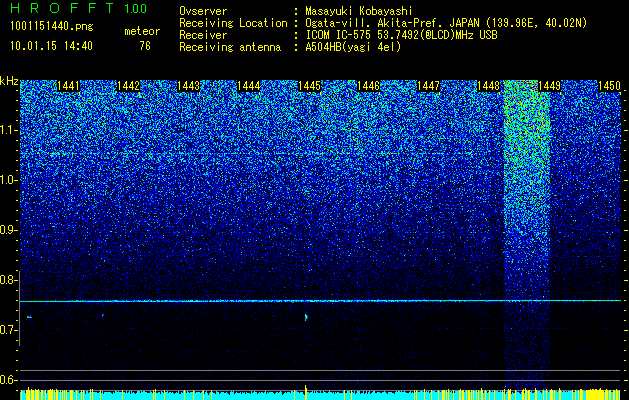Click the 'Ovserver' field label
Viewport: 629px width, 400px height.
coord(203,11)
